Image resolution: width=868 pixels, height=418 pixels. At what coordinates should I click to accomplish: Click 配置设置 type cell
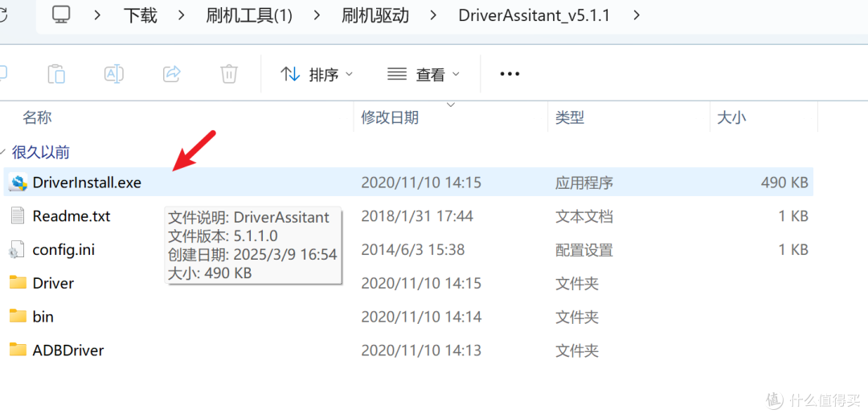coord(584,250)
